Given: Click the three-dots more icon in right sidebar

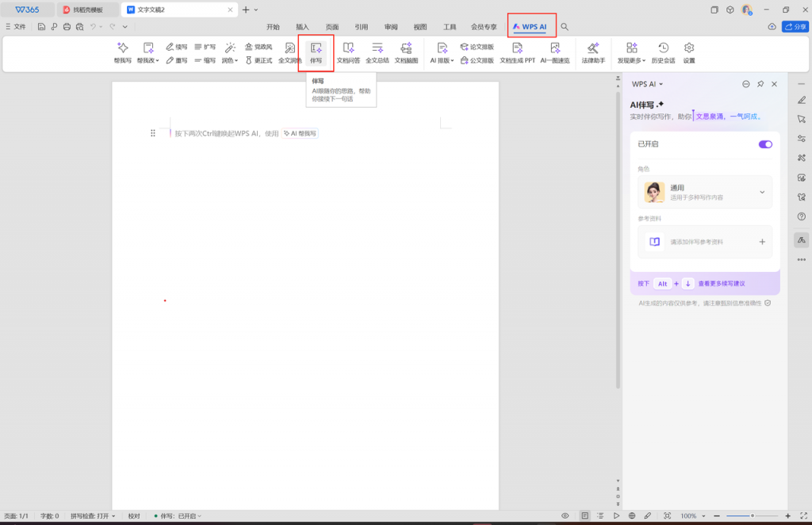Looking at the screenshot, I should pyautogui.click(x=802, y=259).
